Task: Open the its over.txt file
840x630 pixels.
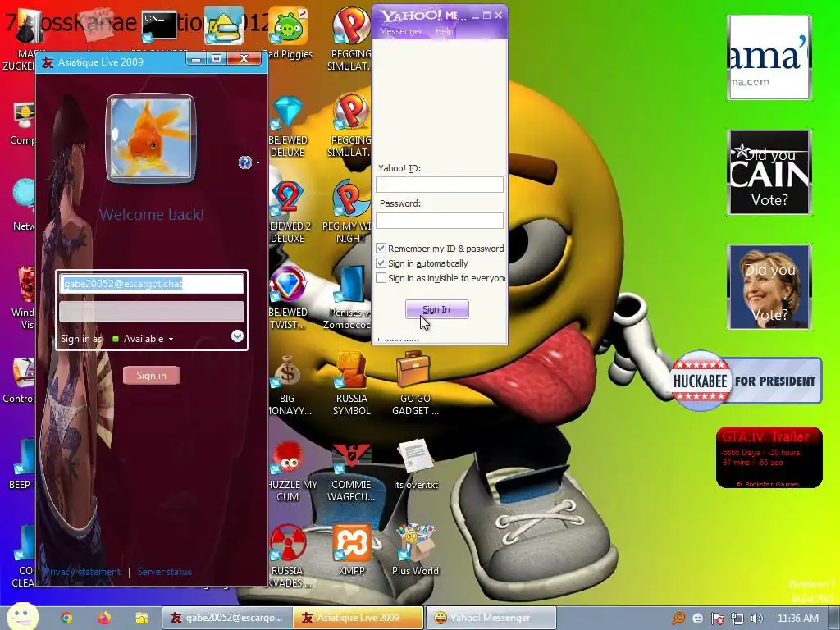Action: coord(415,464)
